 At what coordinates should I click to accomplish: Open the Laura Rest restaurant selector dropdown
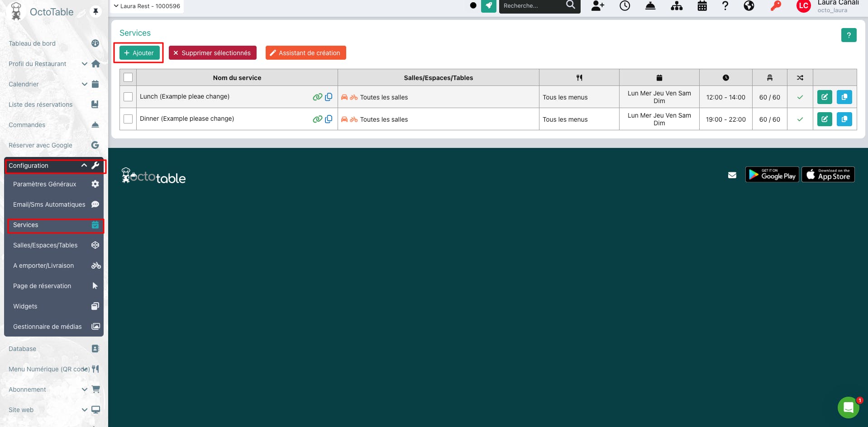(x=147, y=6)
